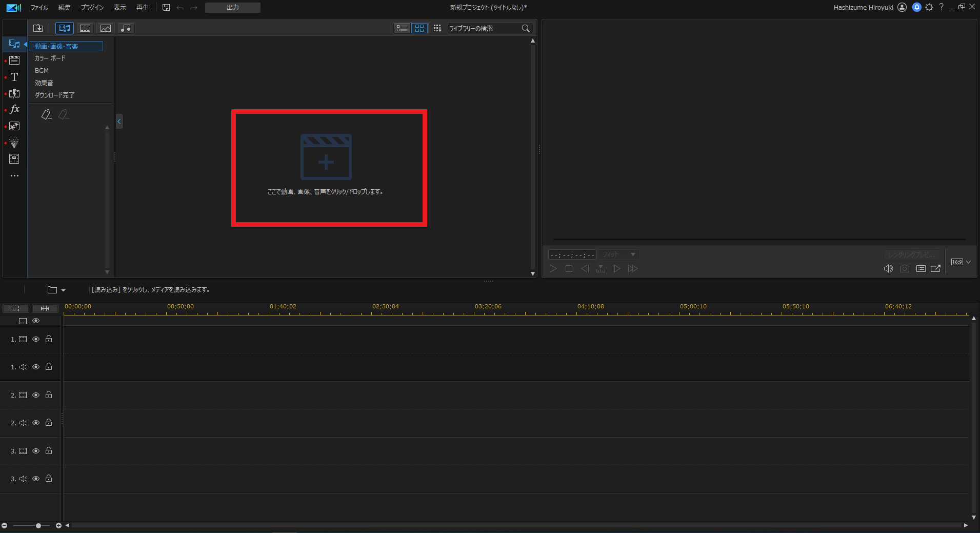
Task: Add a new tag icon
Action: click(x=47, y=114)
